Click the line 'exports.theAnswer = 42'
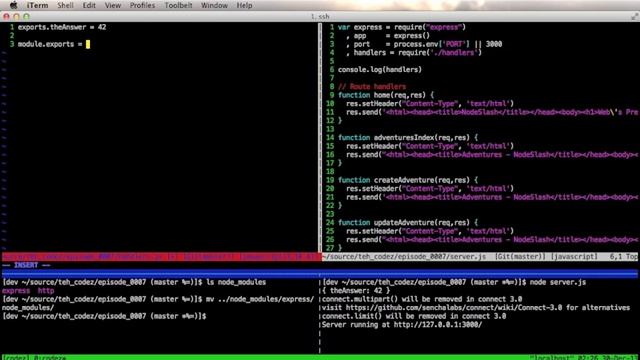This screenshot has width=640, height=360. (x=62, y=27)
